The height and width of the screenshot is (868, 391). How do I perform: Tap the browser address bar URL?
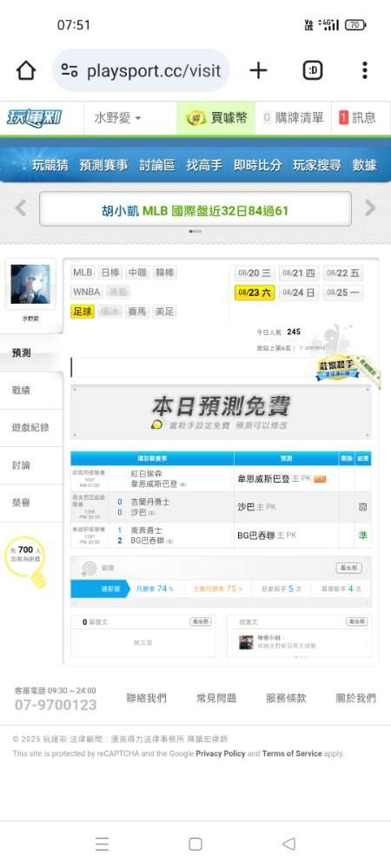coord(154,70)
